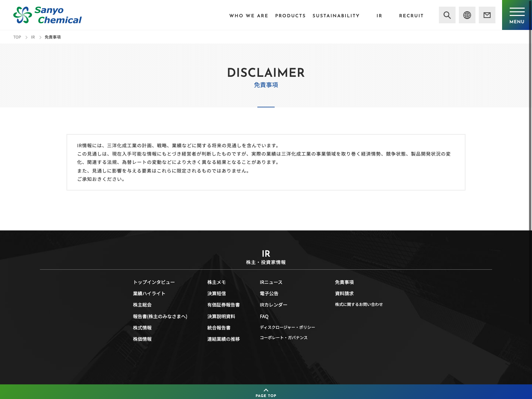Click the IR breadcrumb link

tap(33, 37)
